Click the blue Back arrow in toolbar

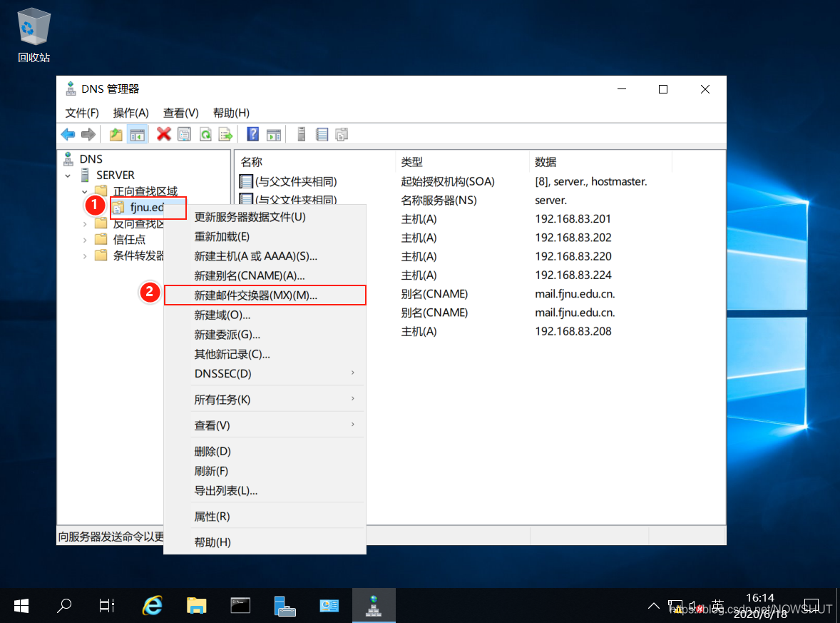pos(68,134)
